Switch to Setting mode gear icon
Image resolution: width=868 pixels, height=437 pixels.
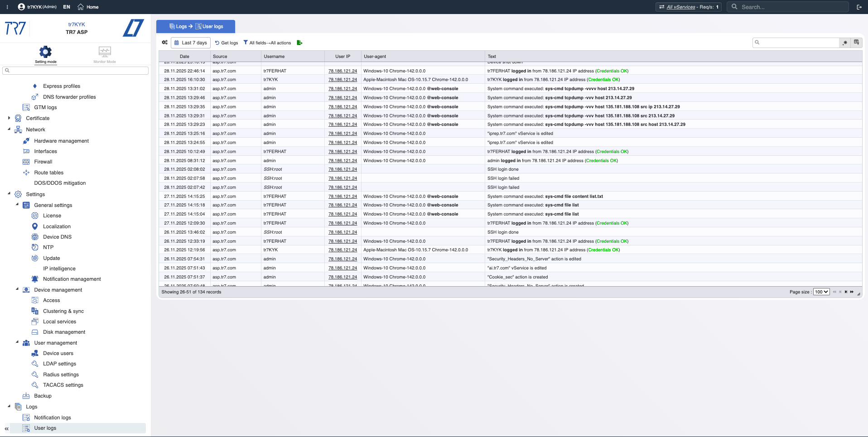click(x=45, y=52)
